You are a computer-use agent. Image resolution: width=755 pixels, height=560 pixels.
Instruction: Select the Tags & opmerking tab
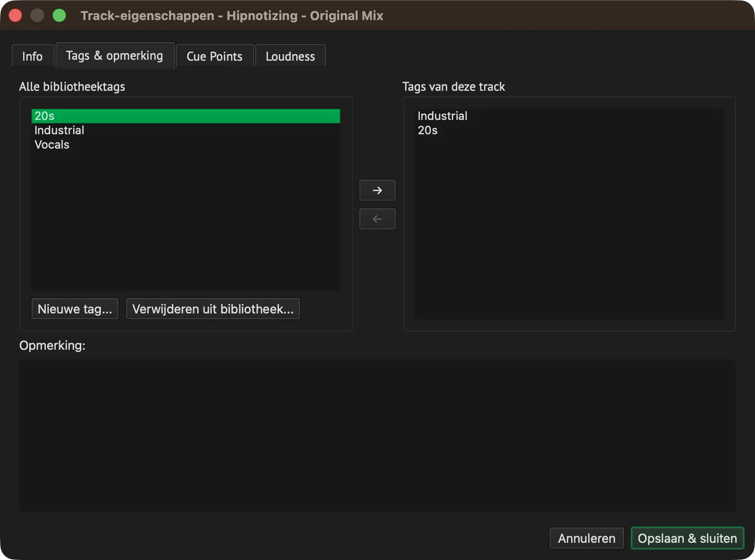click(x=115, y=55)
